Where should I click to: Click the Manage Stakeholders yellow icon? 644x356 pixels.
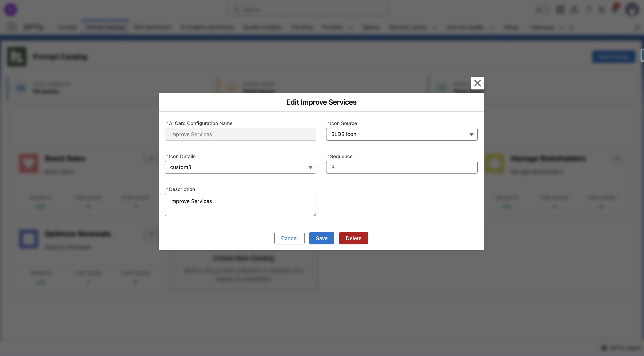coord(494,163)
